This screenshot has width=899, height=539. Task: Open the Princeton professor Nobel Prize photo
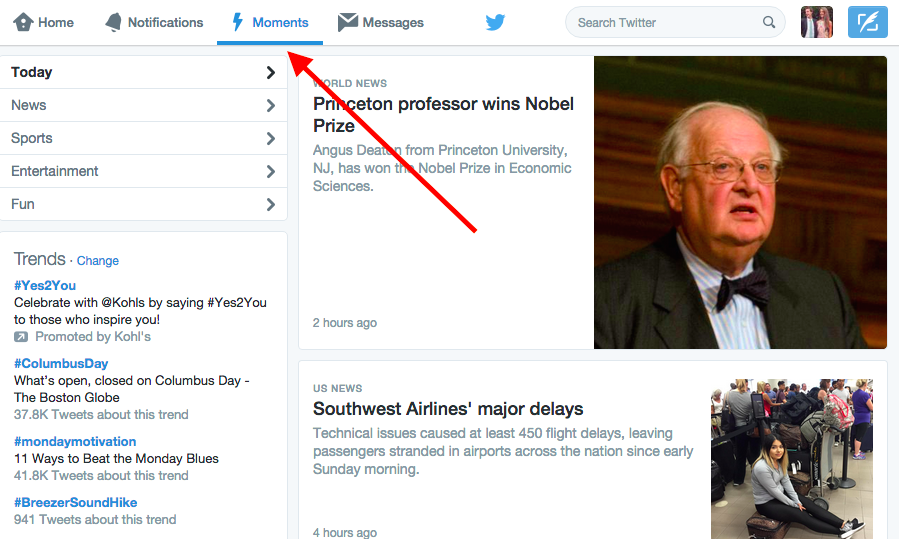click(740, 202)
